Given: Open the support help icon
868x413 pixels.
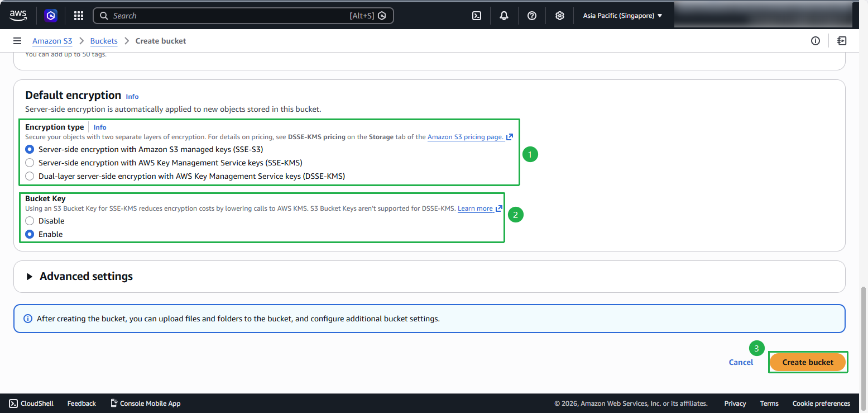Looking at the screenshot, I should click(x=532, y=16).
